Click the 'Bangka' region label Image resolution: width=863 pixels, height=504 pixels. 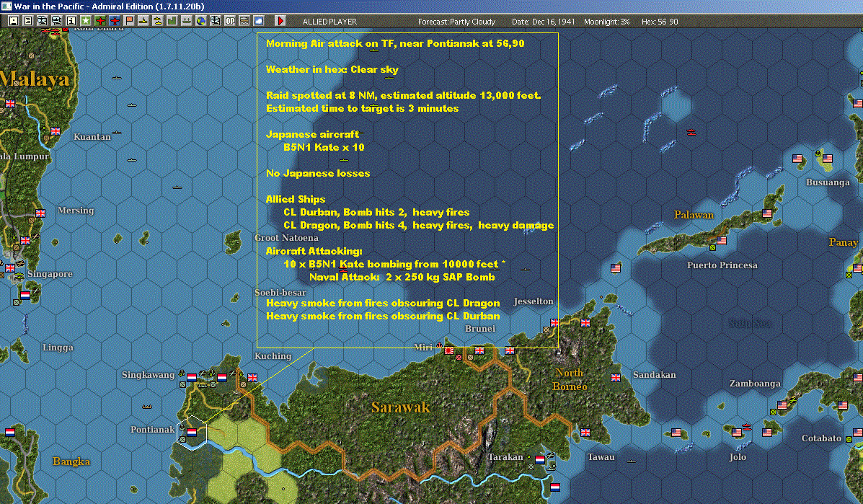coord(71,461)
